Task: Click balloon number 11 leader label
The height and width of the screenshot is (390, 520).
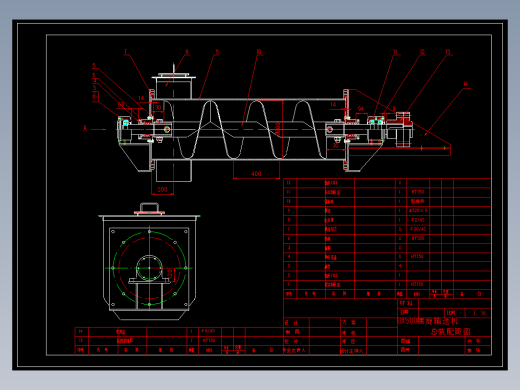Action: point(395,52)
